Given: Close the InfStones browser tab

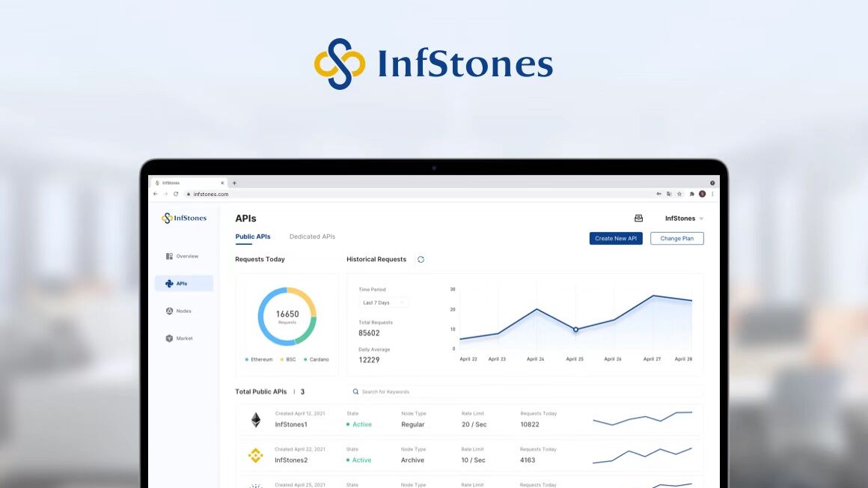Looking at the screenshot, I should pyautogui.click(x=222, y=183).
